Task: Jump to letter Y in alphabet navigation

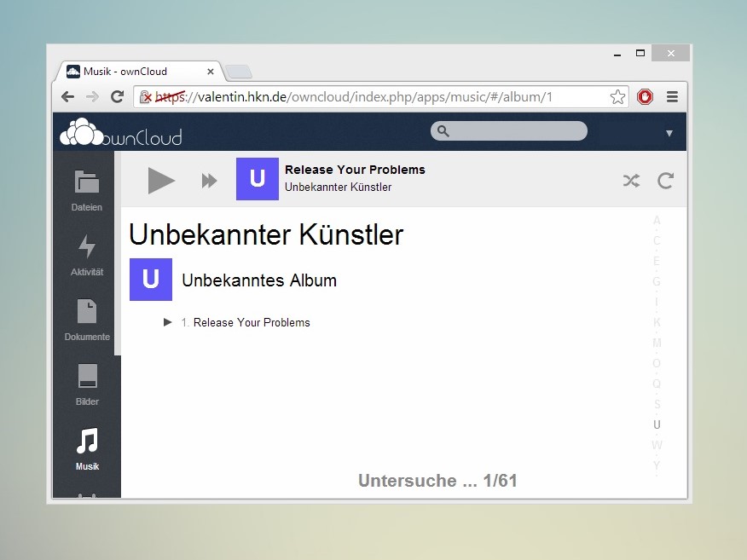Action: [657, 465]
